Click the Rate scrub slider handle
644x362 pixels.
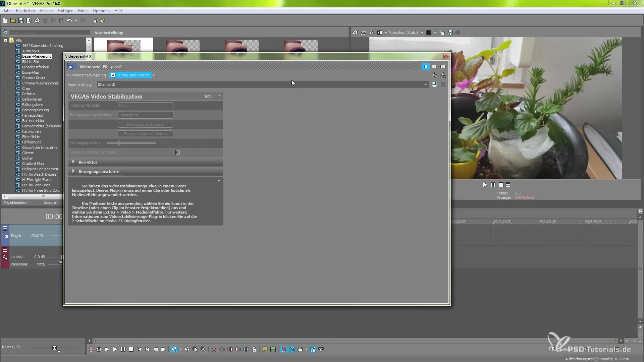tap(54, 348)
